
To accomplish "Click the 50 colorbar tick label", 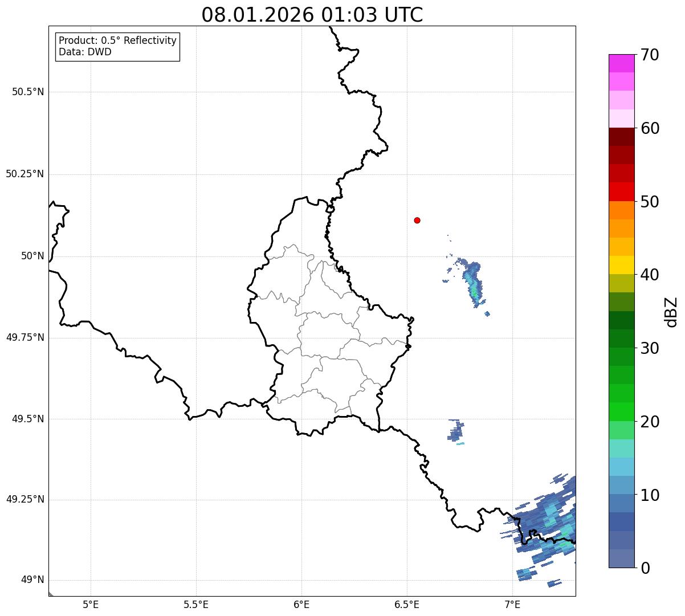I will [650, 202].
